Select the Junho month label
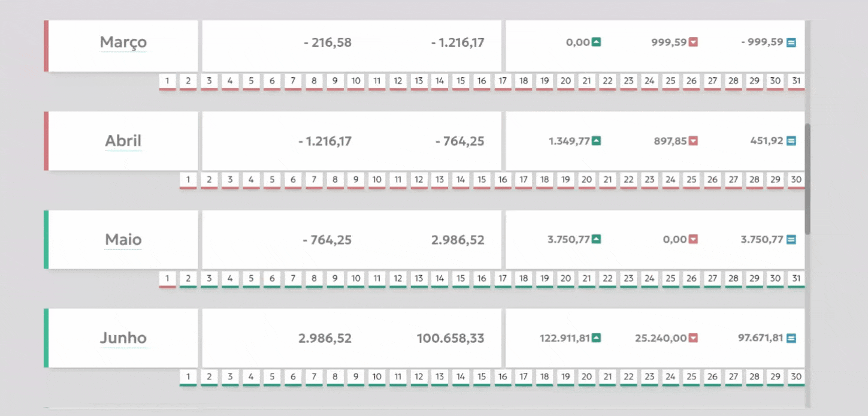Image resolution: width=868 pixels, height=416 pixels. 123,338
